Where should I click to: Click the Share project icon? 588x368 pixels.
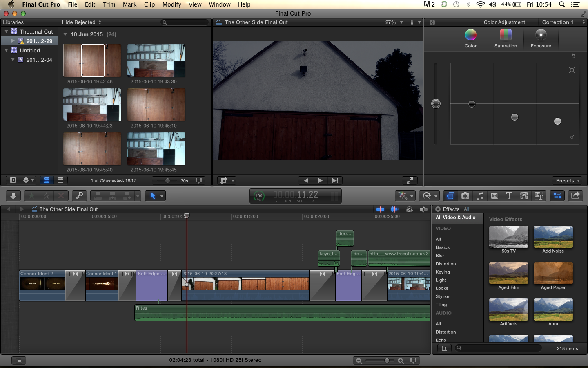(576, 196)
